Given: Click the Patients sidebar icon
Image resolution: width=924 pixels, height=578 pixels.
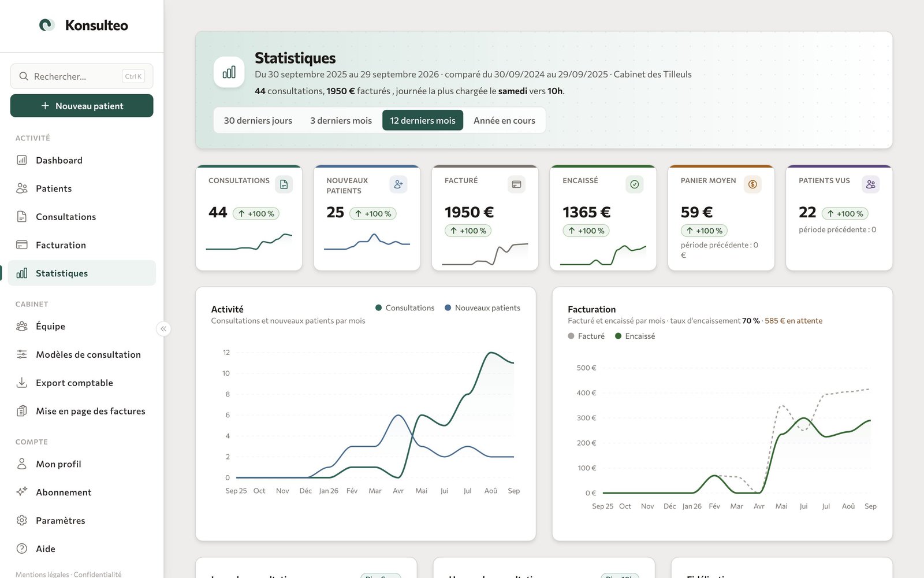Looking at the screenshot, I should 22,188.
